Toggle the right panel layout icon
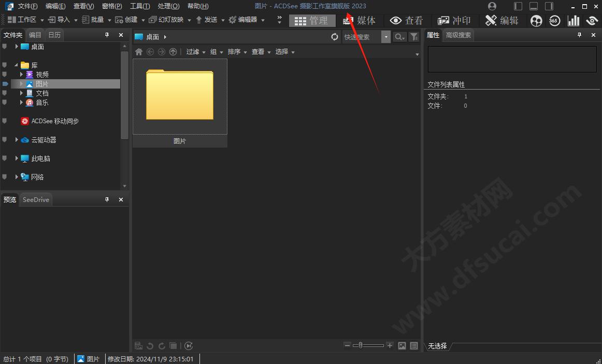Viewport: 602px width, 364px height. [x=549, y=6]
